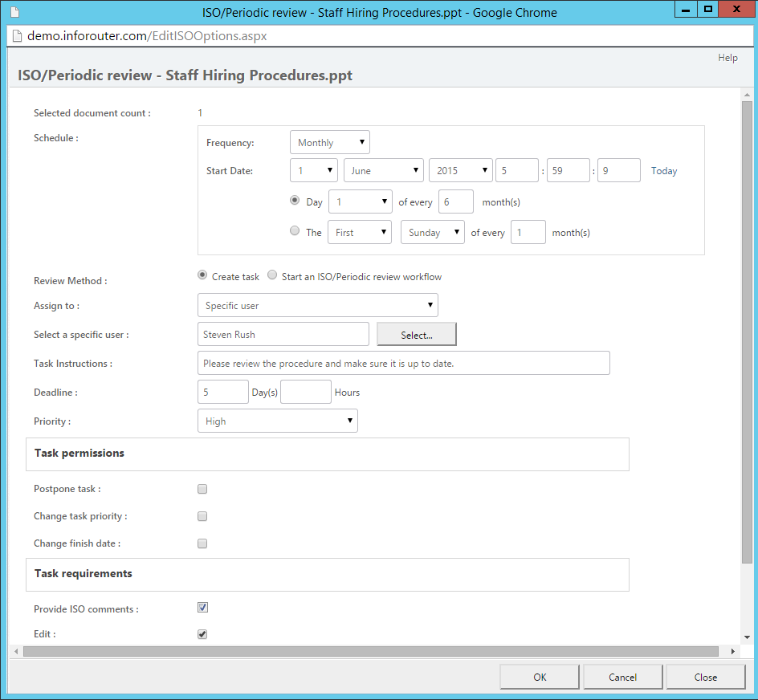Click the address bar URL text
Viewport: 758px width, 700px height.
click(x=147, y=36)
